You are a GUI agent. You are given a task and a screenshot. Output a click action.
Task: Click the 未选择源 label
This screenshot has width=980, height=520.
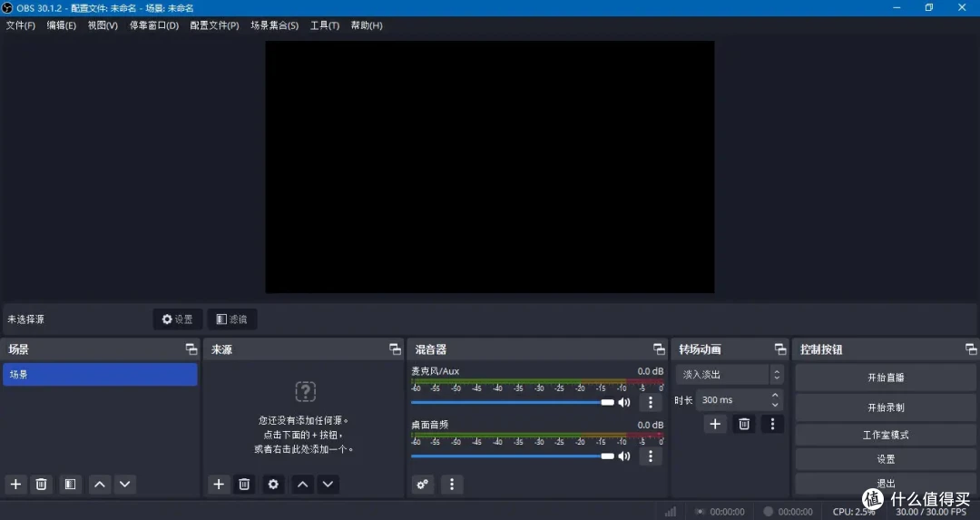coord(25,319)
